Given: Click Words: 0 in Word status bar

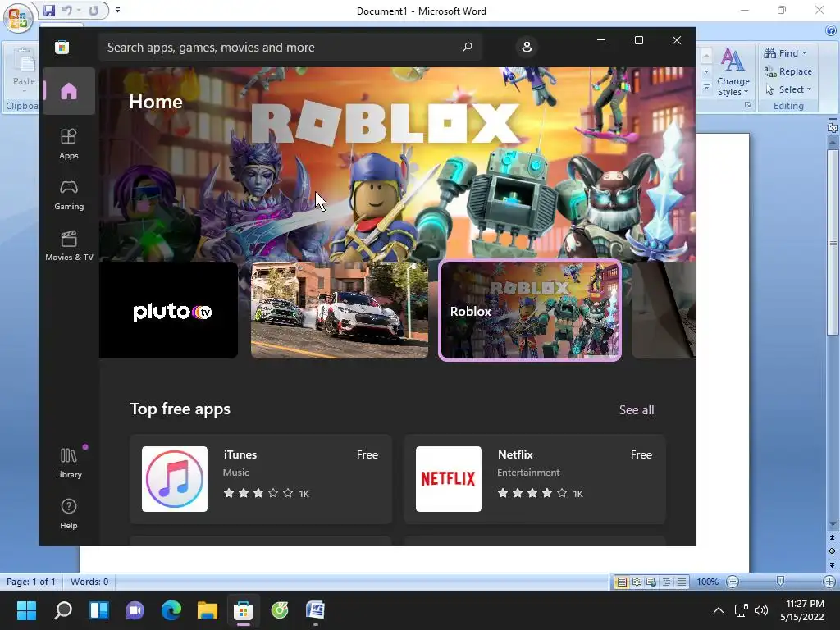Looking at the screenshot, I should pos(89,582).
